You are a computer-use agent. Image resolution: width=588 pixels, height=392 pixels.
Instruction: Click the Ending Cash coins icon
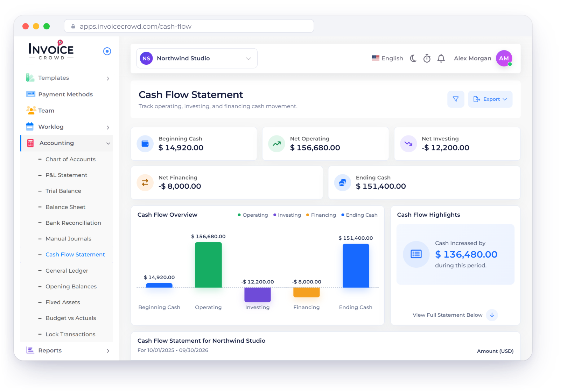coord(343,183)
